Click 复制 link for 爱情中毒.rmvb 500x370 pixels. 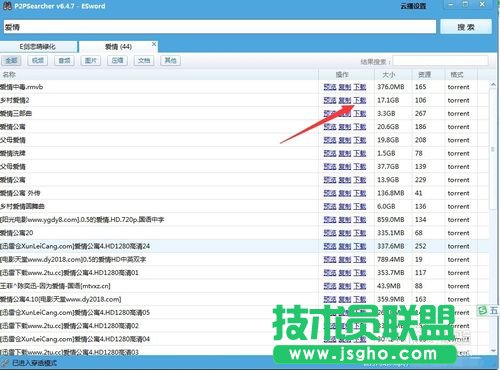pyautogui.click(x=345, y=87)
